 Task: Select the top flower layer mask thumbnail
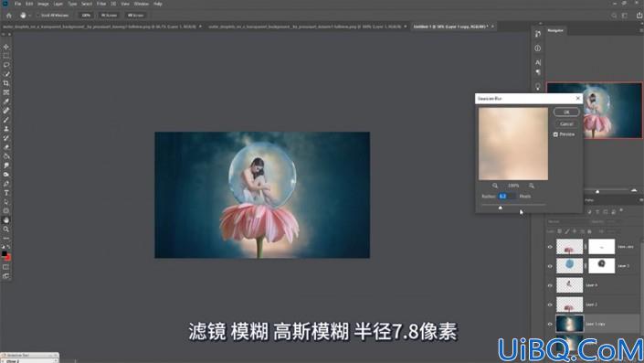[x=602, y=247]
